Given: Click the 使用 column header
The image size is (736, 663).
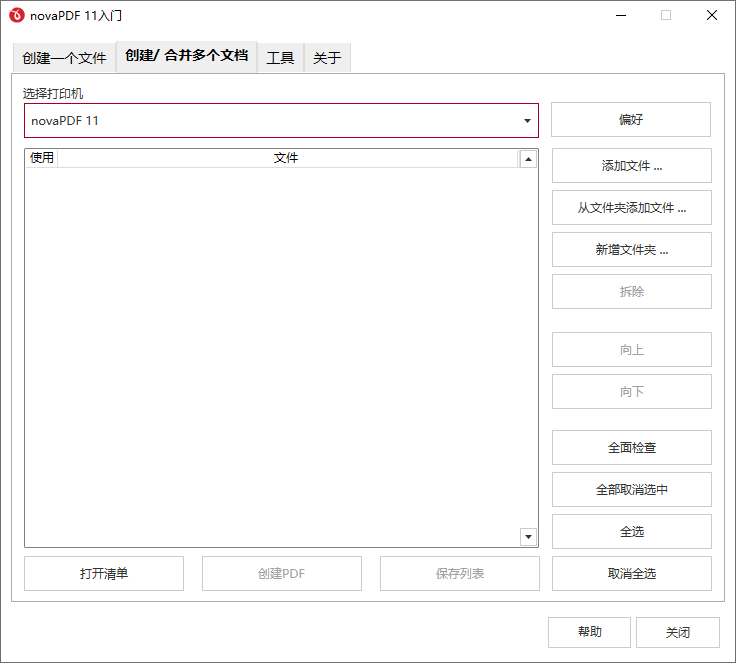Looking at the screenshot, I should click(41, 158).
